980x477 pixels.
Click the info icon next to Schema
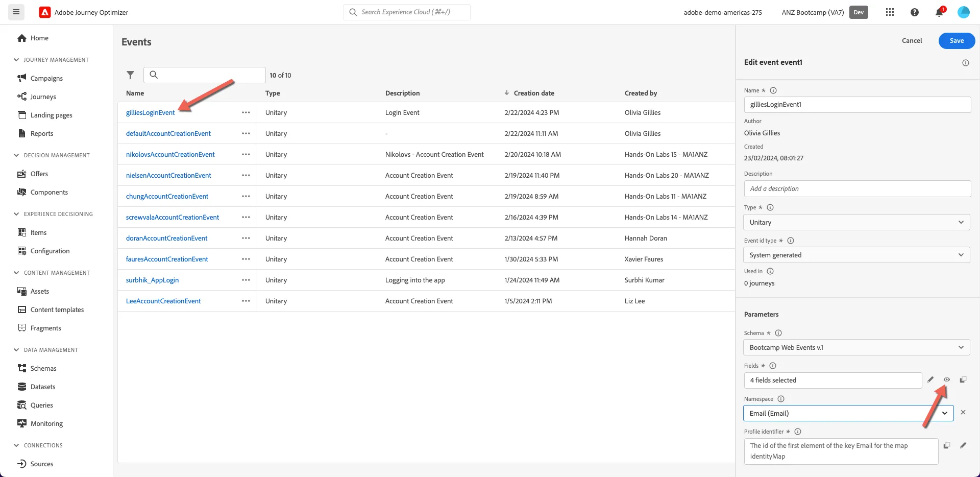tap(778, 333)
